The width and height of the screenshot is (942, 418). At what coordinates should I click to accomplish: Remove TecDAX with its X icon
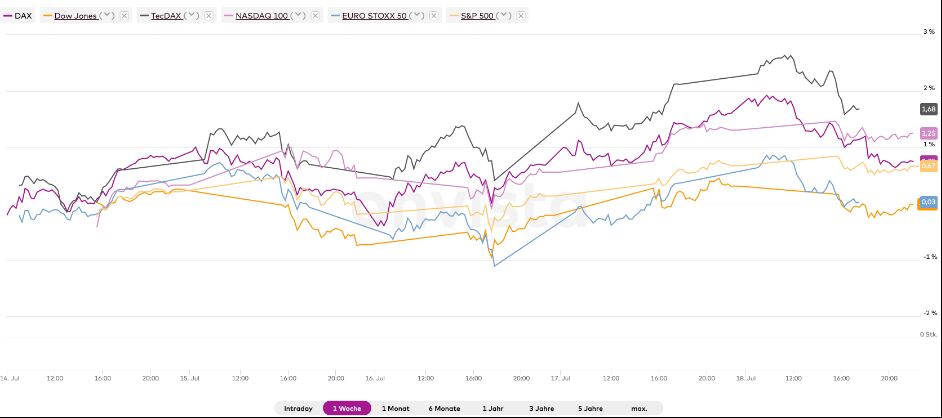click(211, 16)
